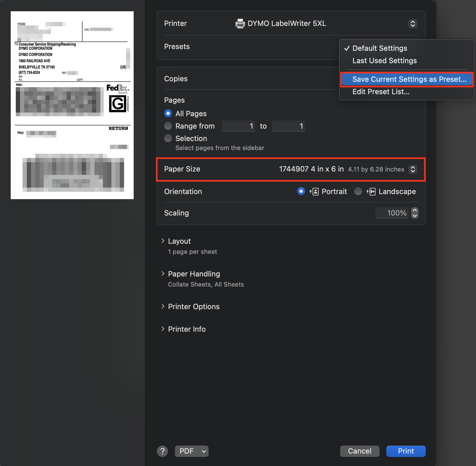
Task: Click 'Select pages from the sidebar' text
Action: 220,148
